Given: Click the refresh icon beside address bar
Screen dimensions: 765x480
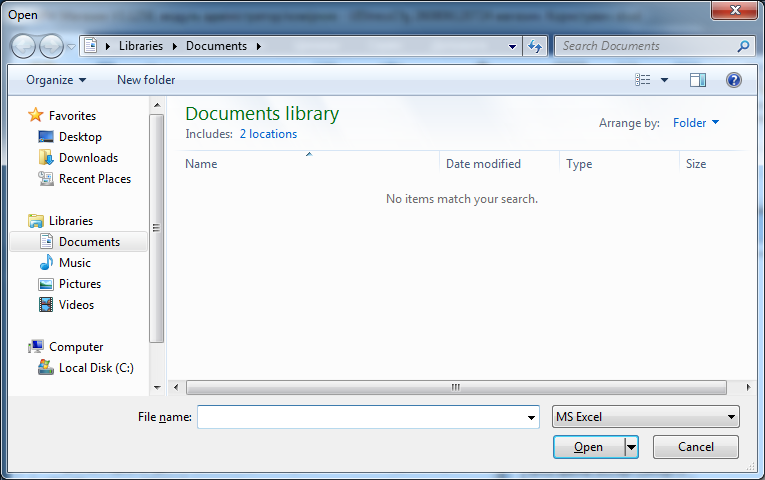Looking at the screenshot, I should click(x=535, y=46).
